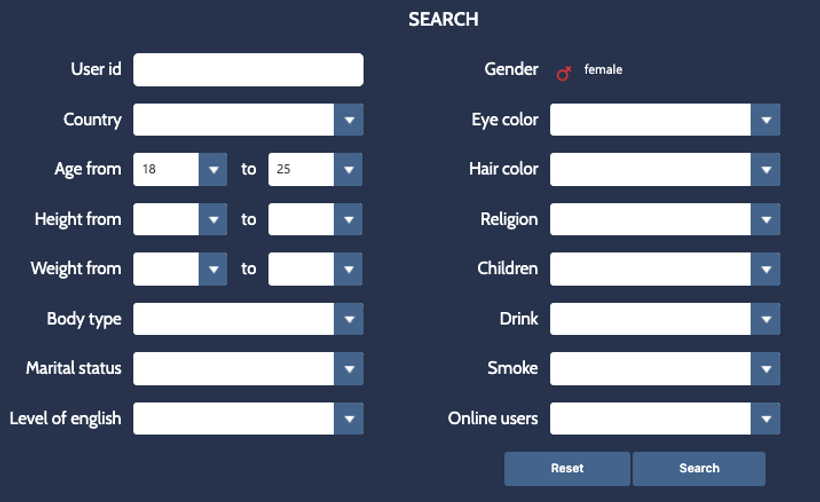This screenshot has width=820, height=502.
Task: Open the Religion dropdown
Action: click(665, 219)
